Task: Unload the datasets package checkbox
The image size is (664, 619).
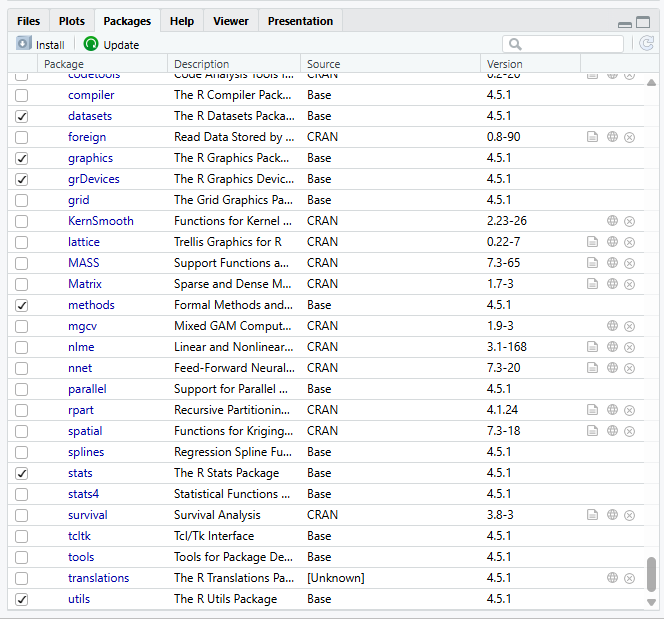Action: tap(22, 116)
